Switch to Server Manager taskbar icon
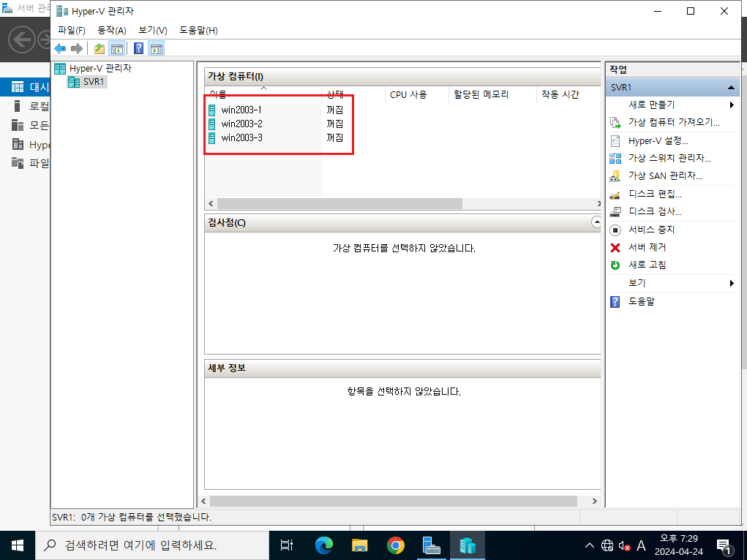The width and height of the screenshot is (747, 560). pos(432,545)
